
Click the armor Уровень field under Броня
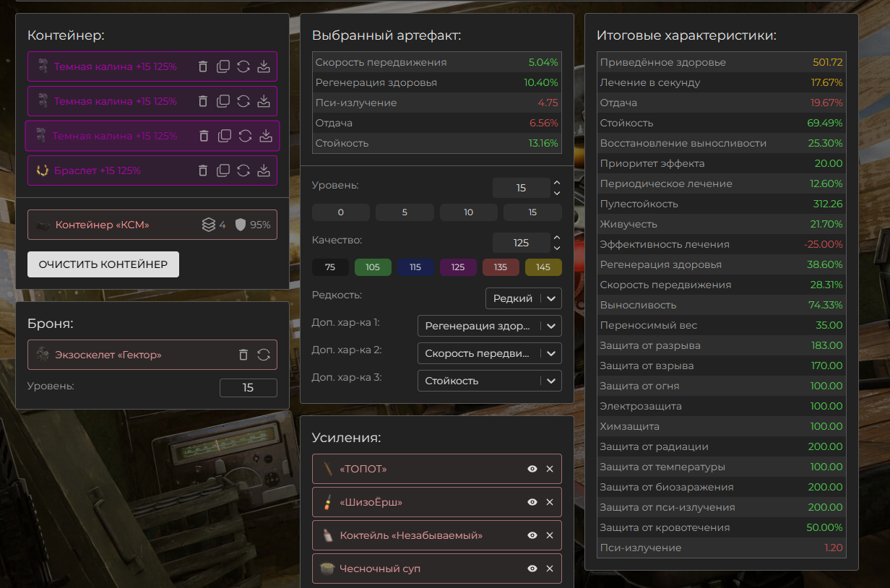249,388
